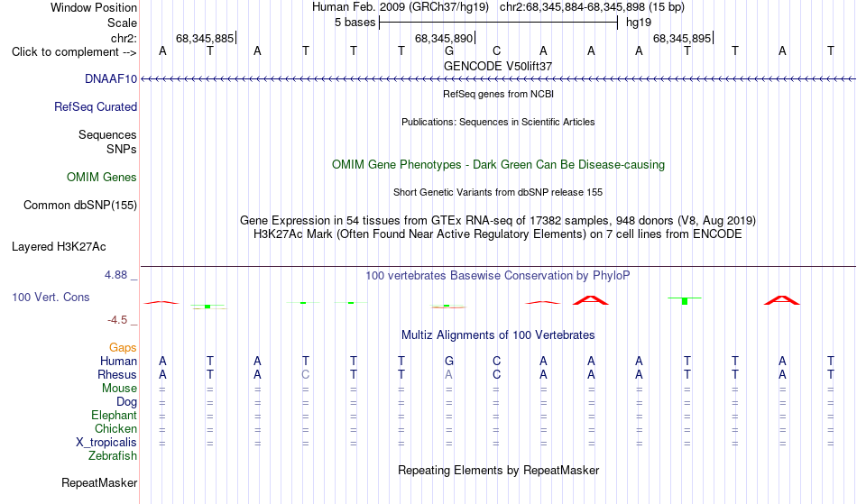Click the GENCODE V50lift37 track title
857x504 pixels.
click(498, 66)
